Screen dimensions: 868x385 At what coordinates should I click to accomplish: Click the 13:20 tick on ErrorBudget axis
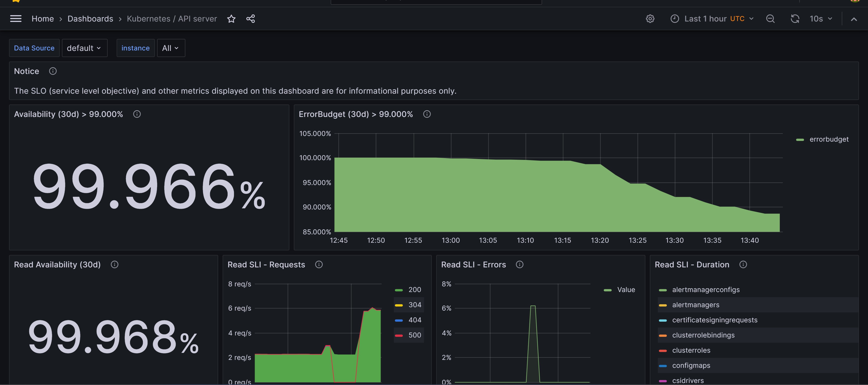[600, 240]
